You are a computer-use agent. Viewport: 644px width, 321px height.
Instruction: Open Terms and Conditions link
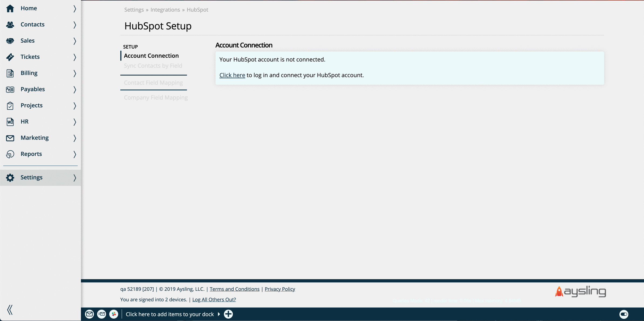click(x=234, y=289)
